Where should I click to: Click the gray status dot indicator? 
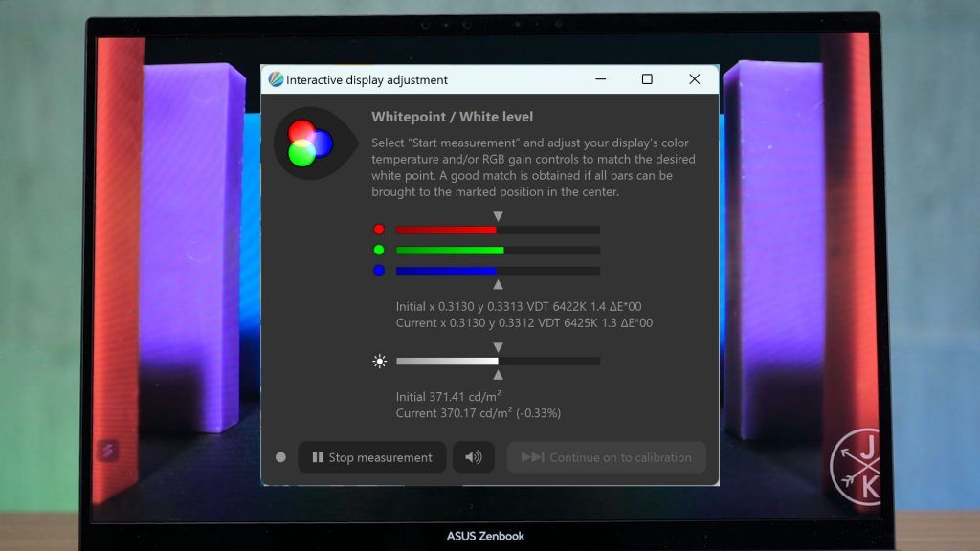[x=280, y=457]
